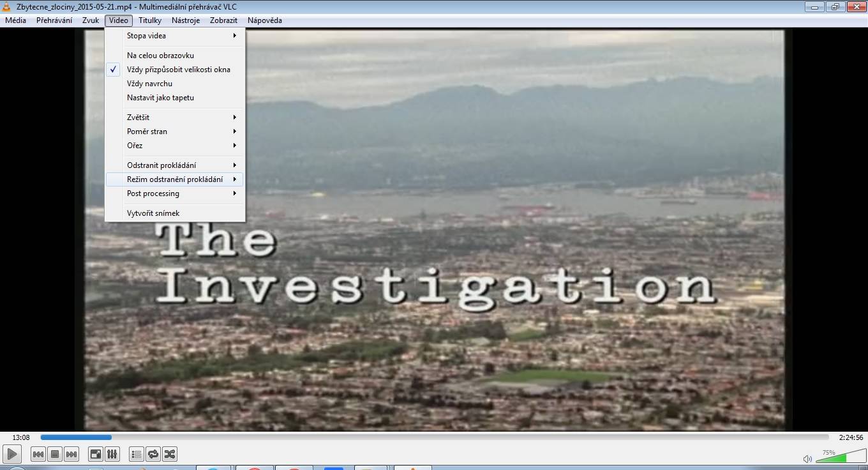868x470 pixels.
Task: Enable Nastavit jako tapetu
Action: pyautogui.click(x=175, y=98)
